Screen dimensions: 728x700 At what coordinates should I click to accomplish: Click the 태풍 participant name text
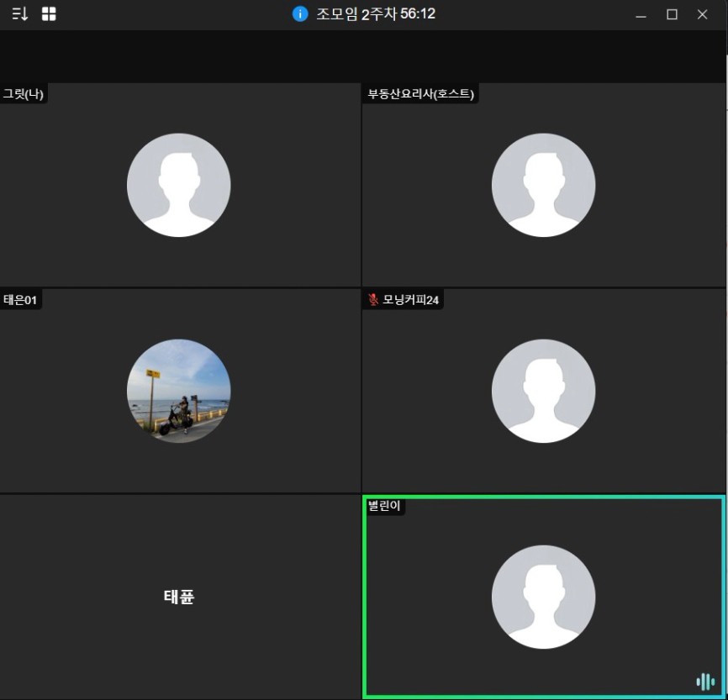pyautogui.click(x=179, y=597)
